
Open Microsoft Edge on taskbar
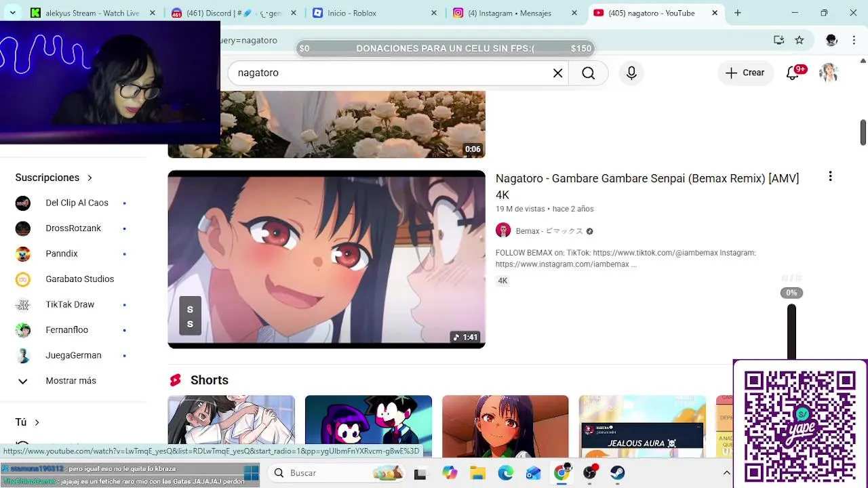tap(506, 473)
